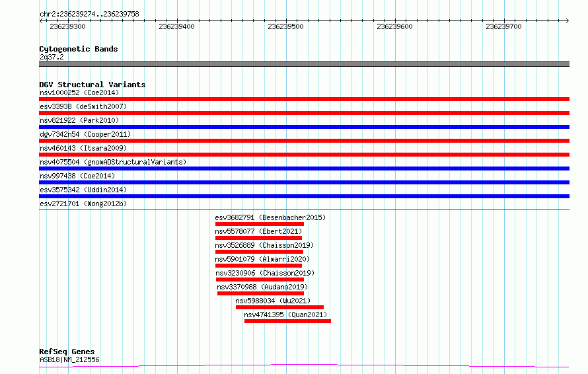Click the red bar under dgv7342n54
Viewport: 588px width, 374px height.
304,141
